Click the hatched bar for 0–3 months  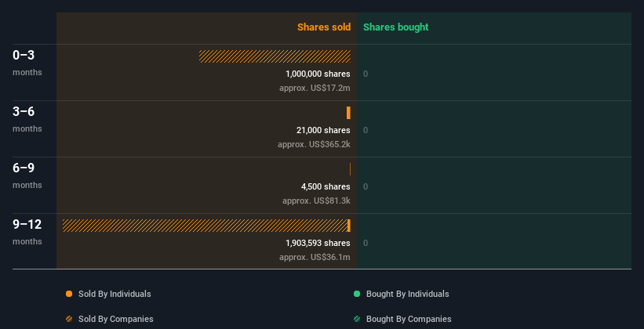pyautogui.click(x=275, y=56)
